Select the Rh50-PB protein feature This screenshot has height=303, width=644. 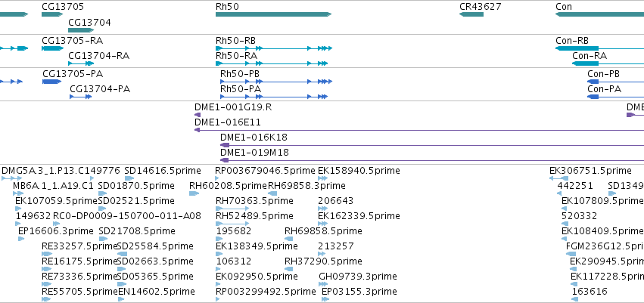[x=276, y=82]
